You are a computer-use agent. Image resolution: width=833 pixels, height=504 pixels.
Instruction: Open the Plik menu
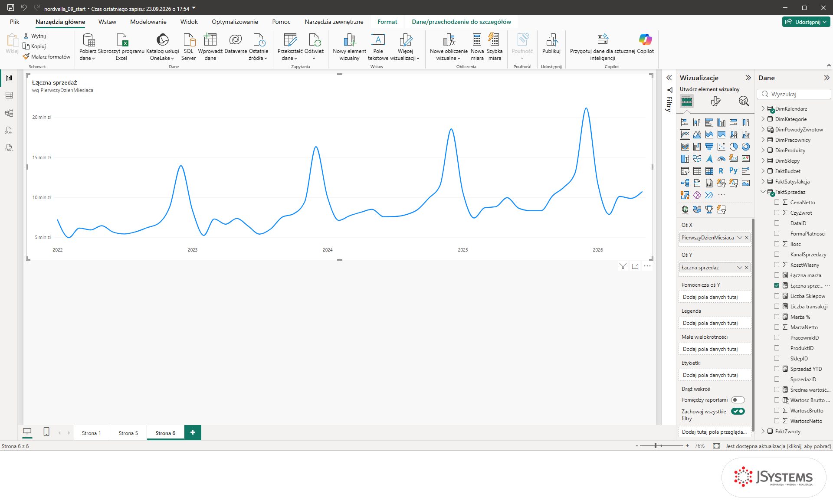(15, 22)
